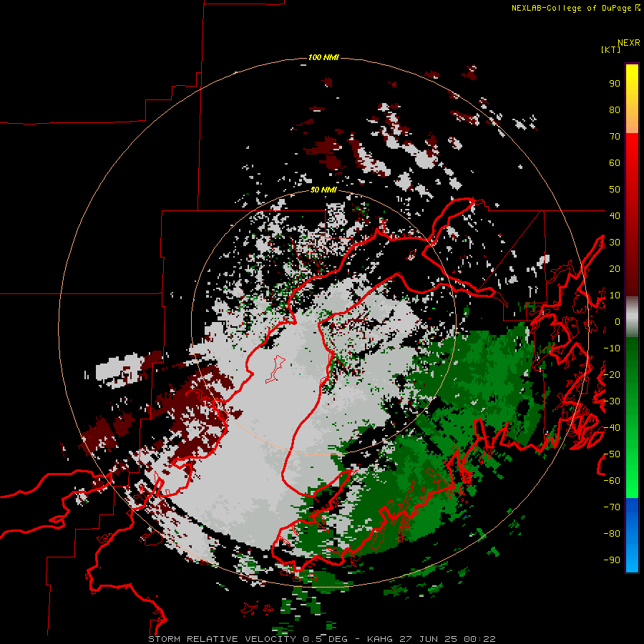The height and width of the screenshot is (644, 644).
Task: Click the yellow top segment of color bar
Action: tap(632, 78)
